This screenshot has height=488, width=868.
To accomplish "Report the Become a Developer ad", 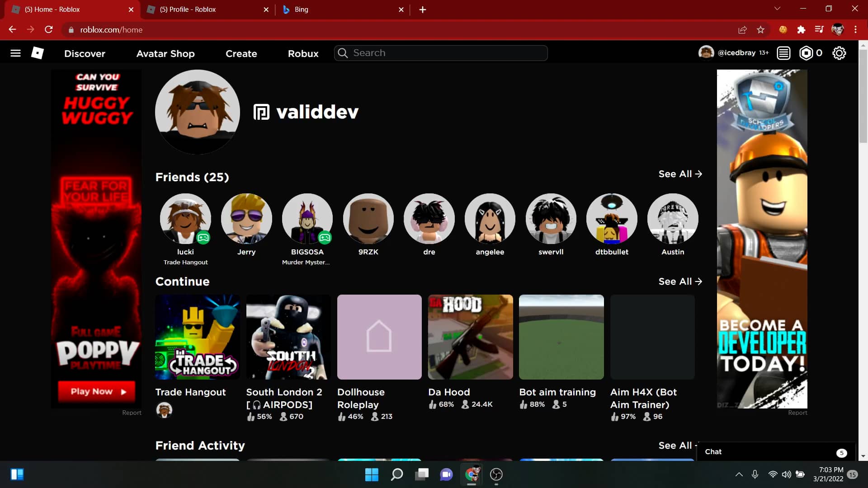I will click(797, 413).
